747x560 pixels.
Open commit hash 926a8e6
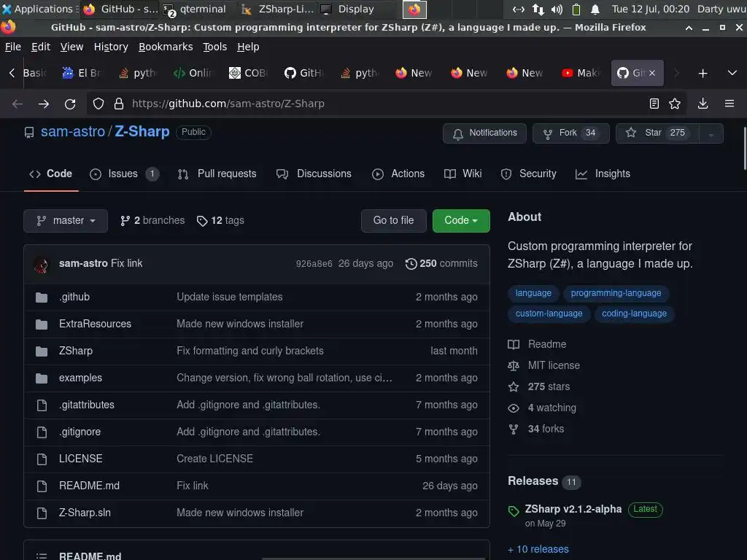pos(314,264)
